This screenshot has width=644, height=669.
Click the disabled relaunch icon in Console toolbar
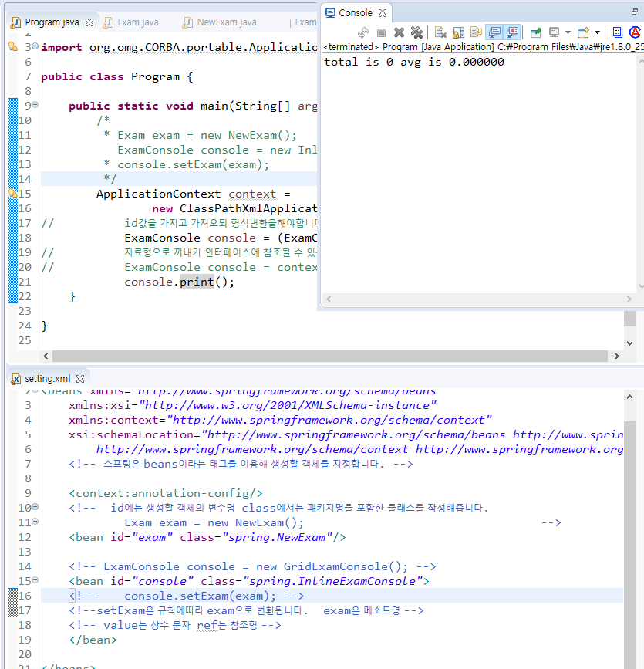(x=363, y=32)
